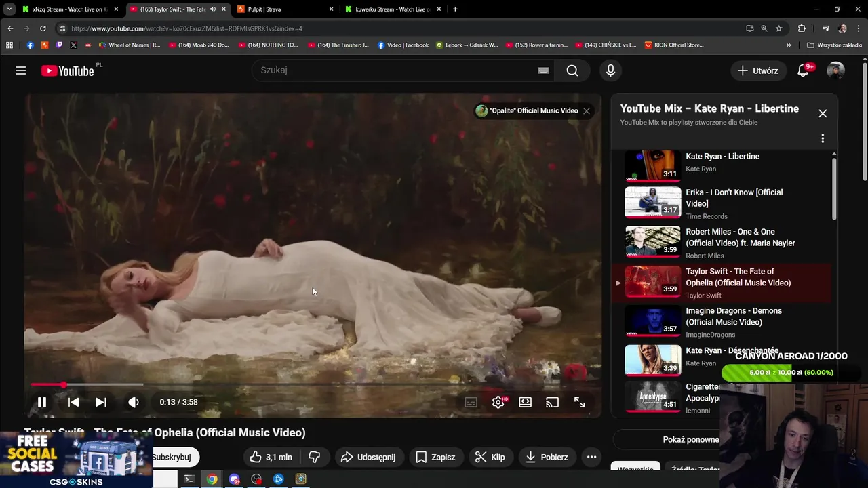868x488 pixels.
Task: Open the on-screen keyboard icon in search
Action: tap(543, 70)
